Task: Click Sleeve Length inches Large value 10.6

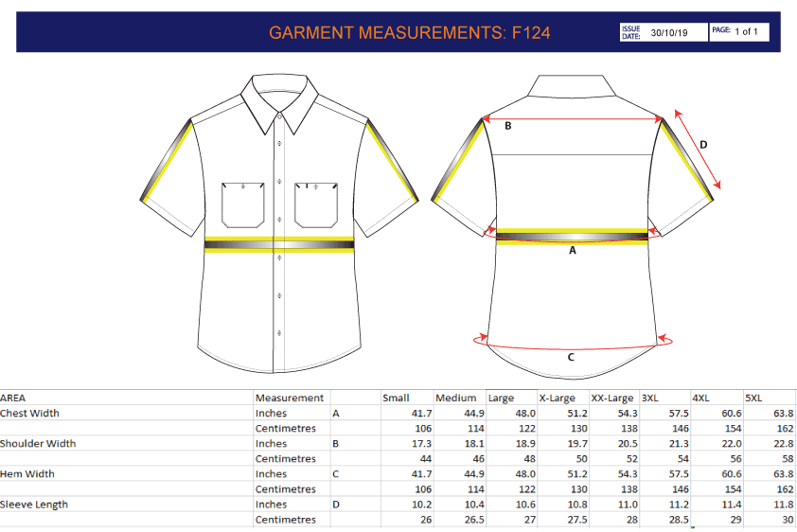Action: 525,505
